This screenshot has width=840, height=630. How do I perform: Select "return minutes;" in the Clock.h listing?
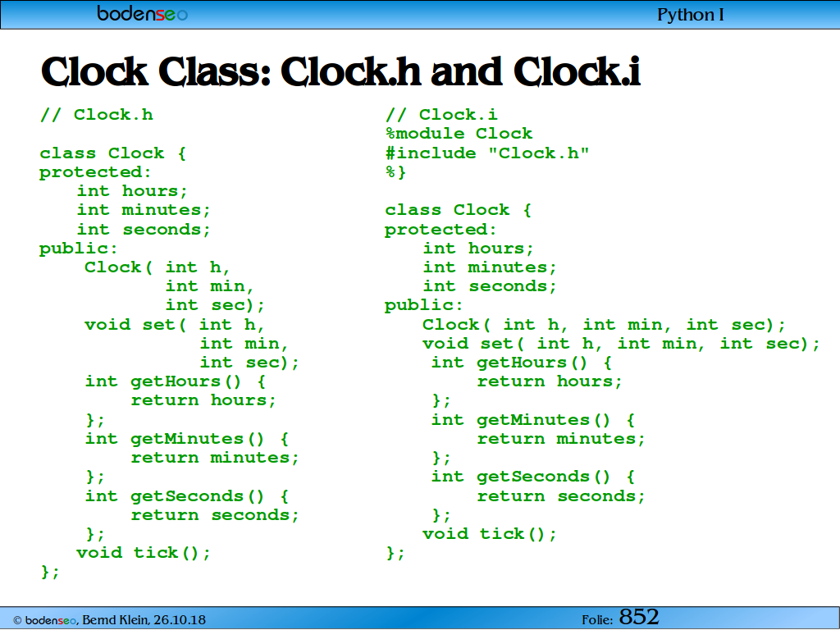(215, 458)
